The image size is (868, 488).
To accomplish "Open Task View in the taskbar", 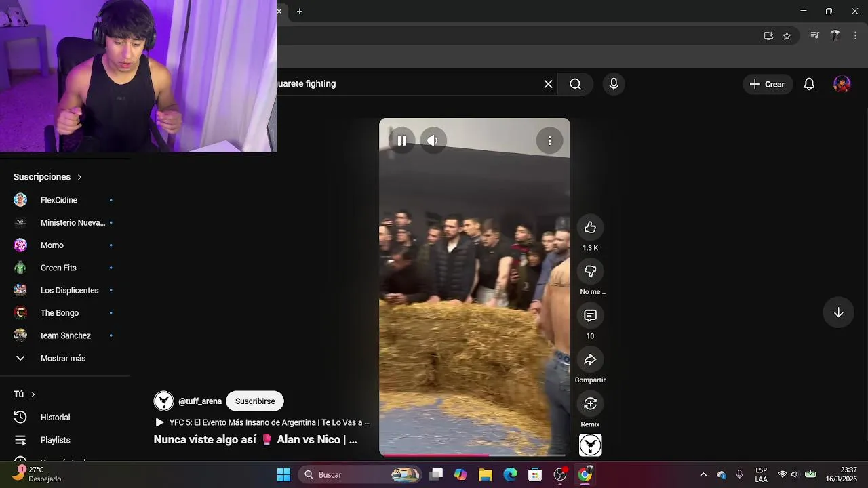I will coord(436,474).
